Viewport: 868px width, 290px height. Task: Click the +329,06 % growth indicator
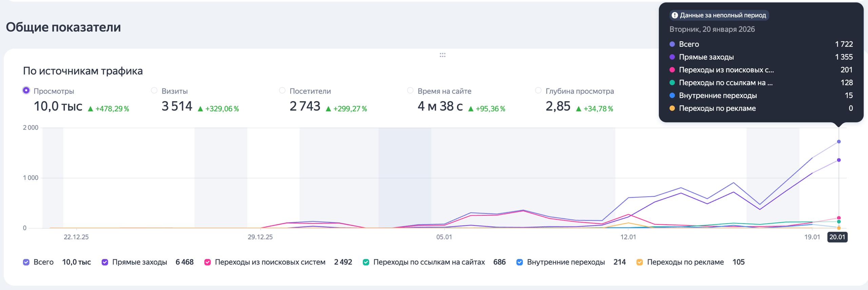218,109
